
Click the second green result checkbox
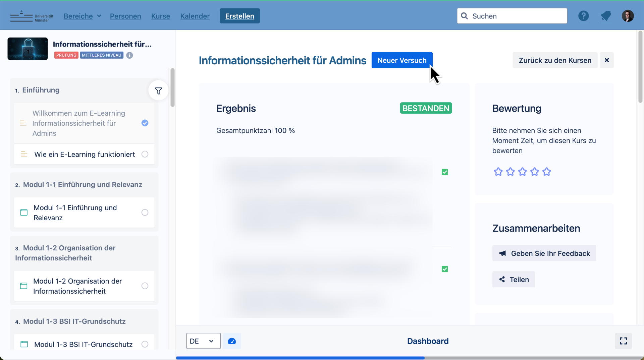coord(445,269)
